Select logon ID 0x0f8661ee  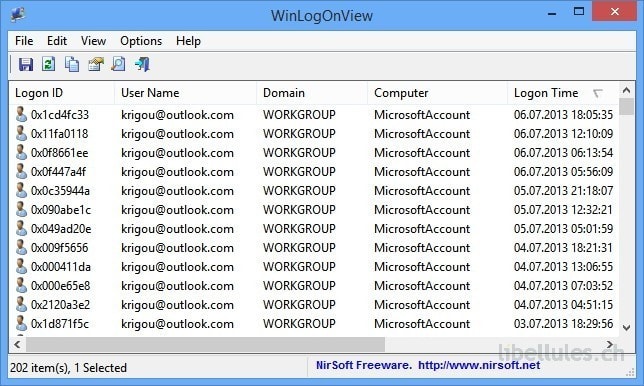(60, 153)
